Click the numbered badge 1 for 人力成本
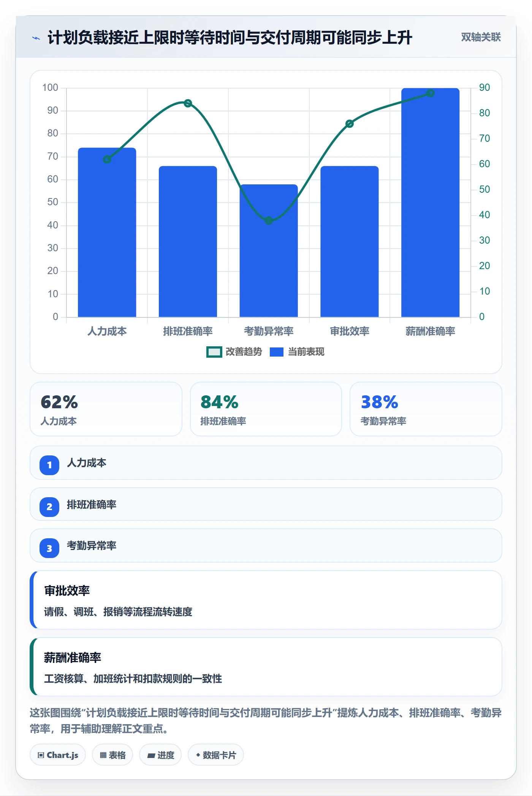 point(49,465)
